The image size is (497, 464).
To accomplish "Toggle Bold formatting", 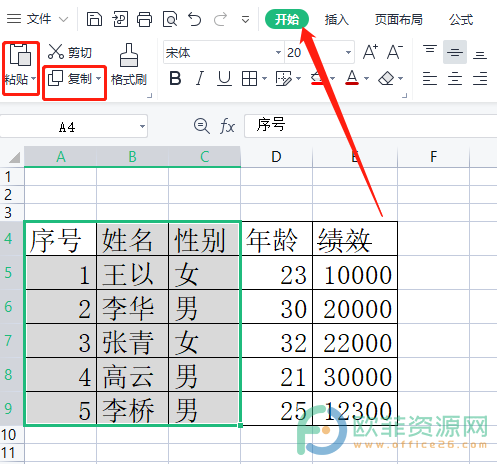I will [175, 79].
